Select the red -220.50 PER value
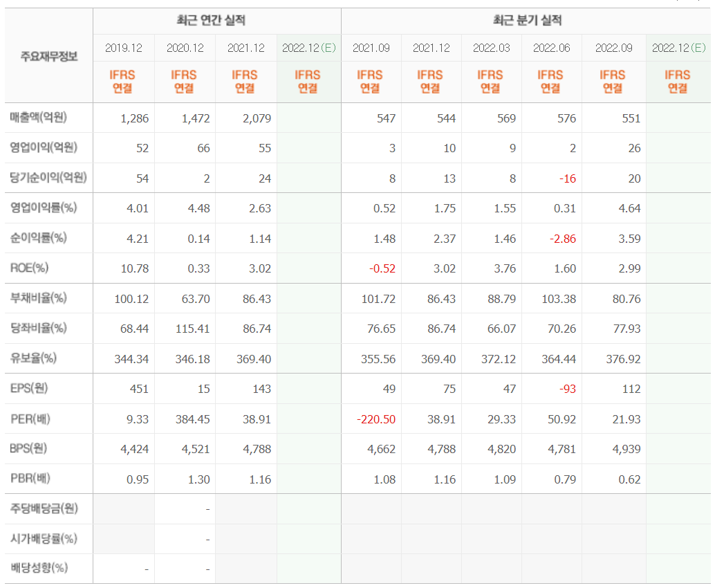 (375, 419)
